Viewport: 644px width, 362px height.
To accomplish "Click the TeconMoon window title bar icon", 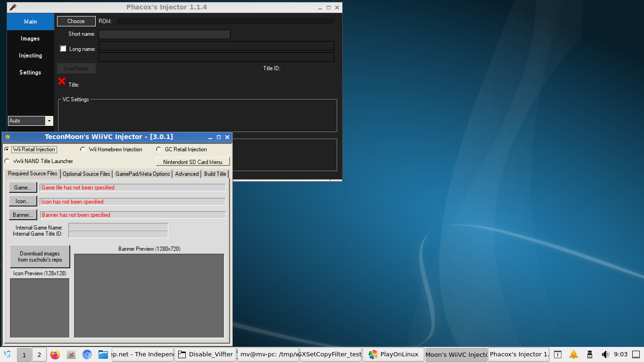I will click(x=8, y=137).
